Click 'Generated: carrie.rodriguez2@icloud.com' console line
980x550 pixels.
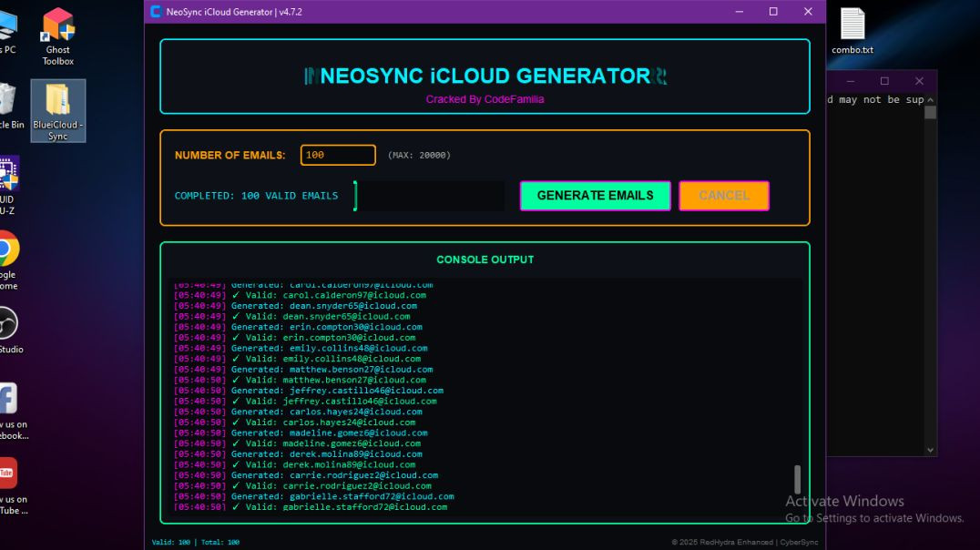(306, 475)
